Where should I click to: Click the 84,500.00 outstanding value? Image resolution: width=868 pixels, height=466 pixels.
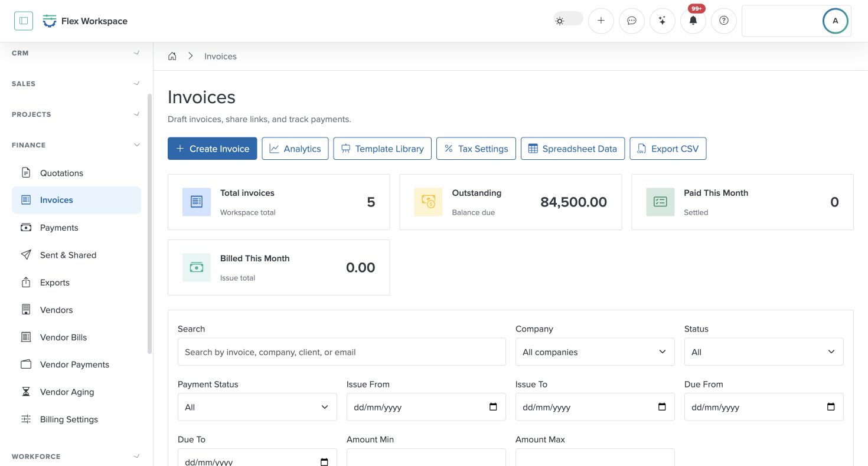point(573,202)
